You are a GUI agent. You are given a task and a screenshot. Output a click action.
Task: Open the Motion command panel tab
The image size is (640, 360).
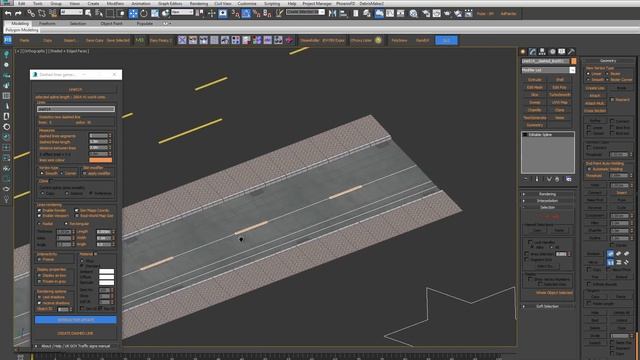[552, 51]
